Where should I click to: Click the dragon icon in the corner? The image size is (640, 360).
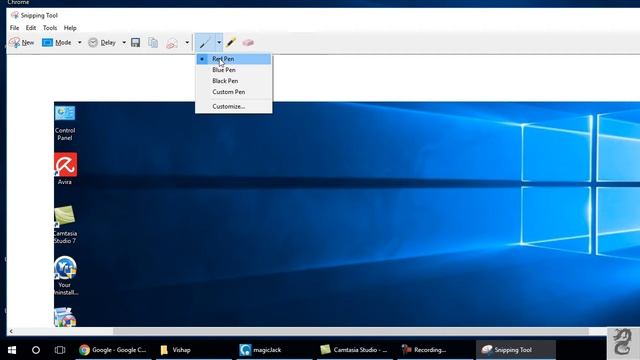[622, 342]
